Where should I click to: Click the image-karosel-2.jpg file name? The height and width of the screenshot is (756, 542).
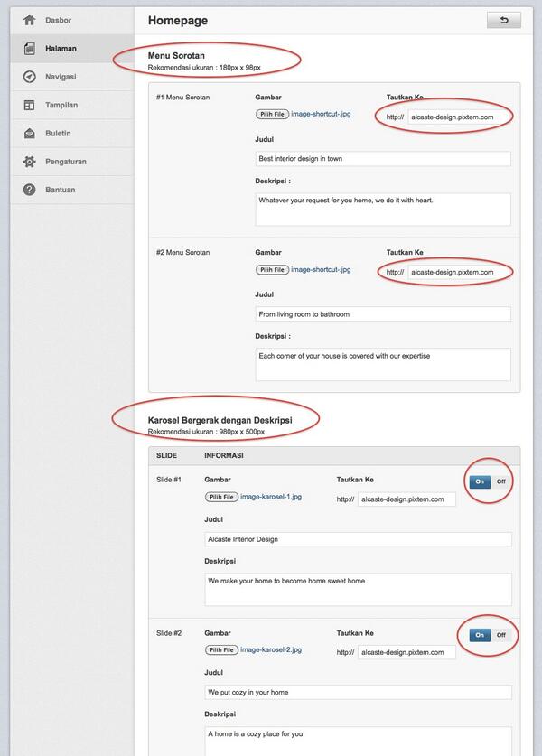click(x=271, y=650)
